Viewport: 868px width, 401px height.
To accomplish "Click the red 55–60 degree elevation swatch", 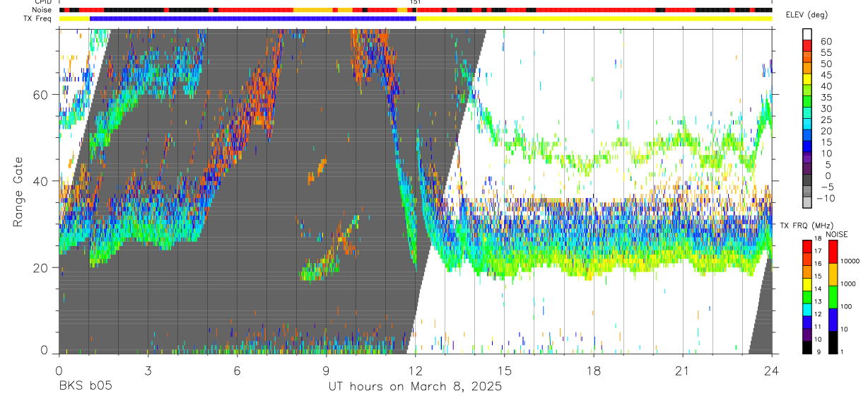I will click(x=807, y=46).
